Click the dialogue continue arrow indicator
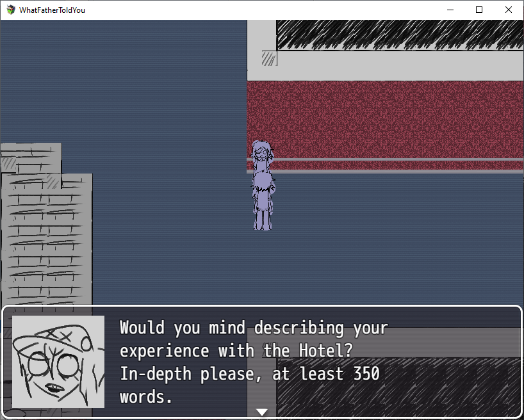 tap(262, 412)
